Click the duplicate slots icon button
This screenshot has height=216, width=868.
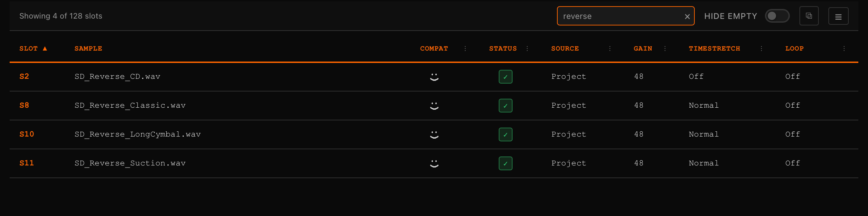(x=809, y=16)
